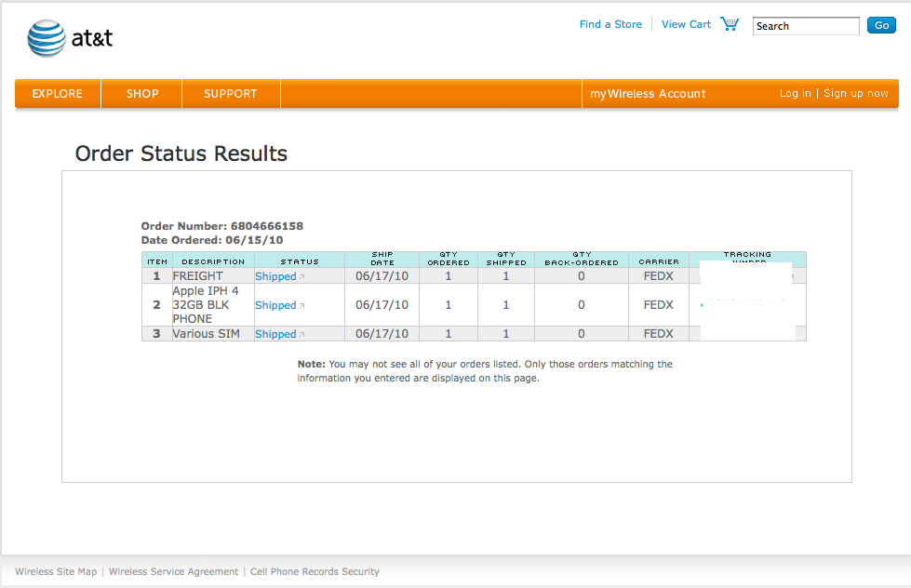Click the TRACKING NUMBER column header
911x588 pixels.
[x=747, y=258]
